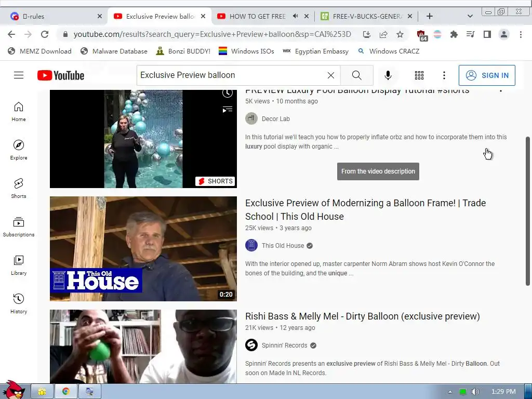Visit Spinnin' Records channel name

(284, 345)
